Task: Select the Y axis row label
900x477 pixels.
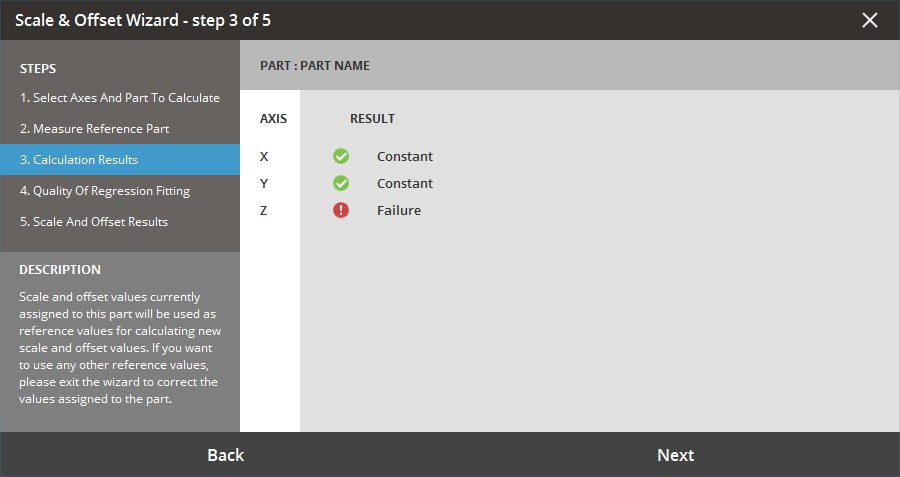Action: tap(264, 184)
